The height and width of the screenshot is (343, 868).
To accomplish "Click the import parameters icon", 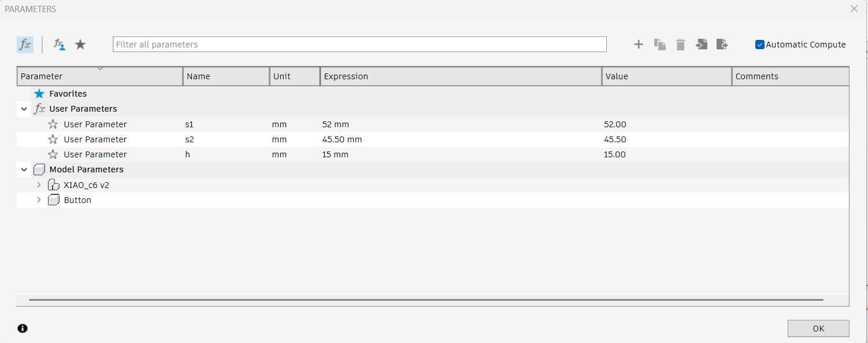I will tap(702, 45).
